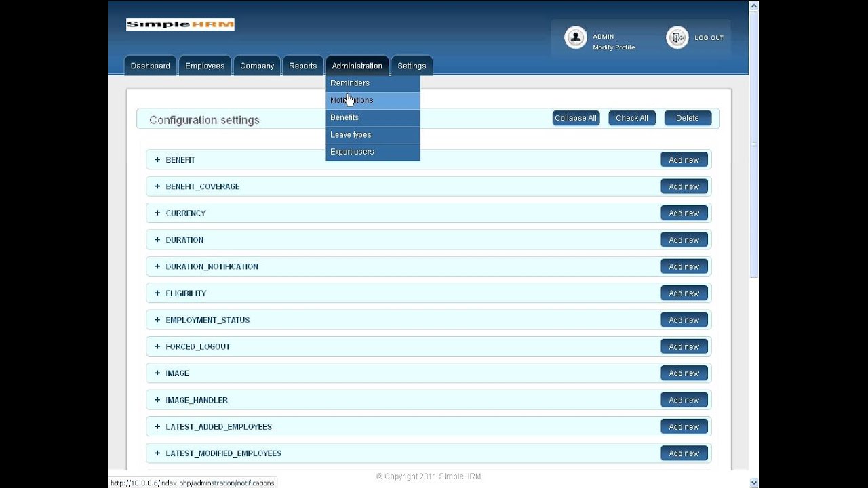Open the Settings tab
This screenshot has height=488, width=868.
click(x=412, y=66)
